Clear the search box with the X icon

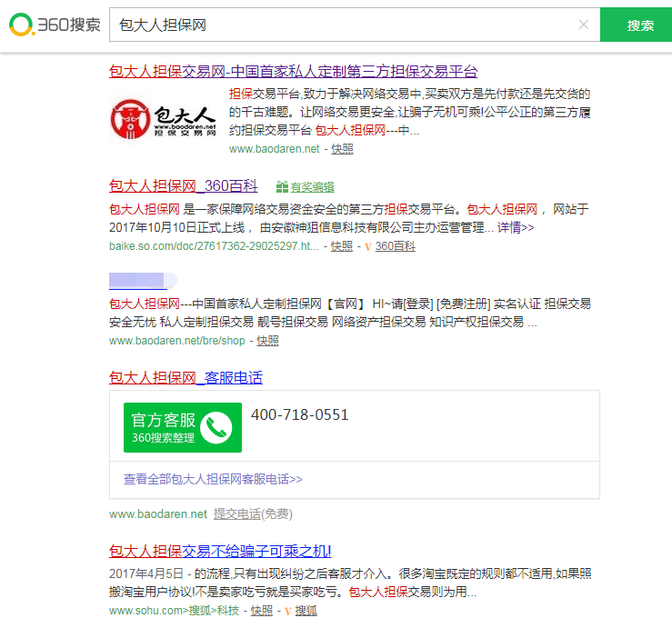(583, 25)
